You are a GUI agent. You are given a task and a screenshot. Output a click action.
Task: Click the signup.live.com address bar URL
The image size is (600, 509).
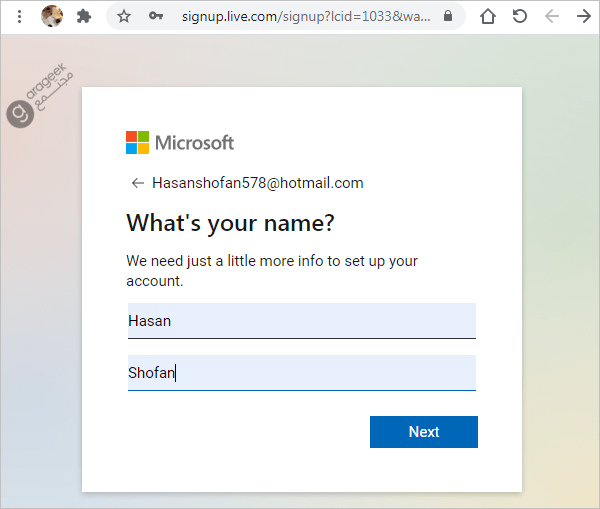coord(306,16)
